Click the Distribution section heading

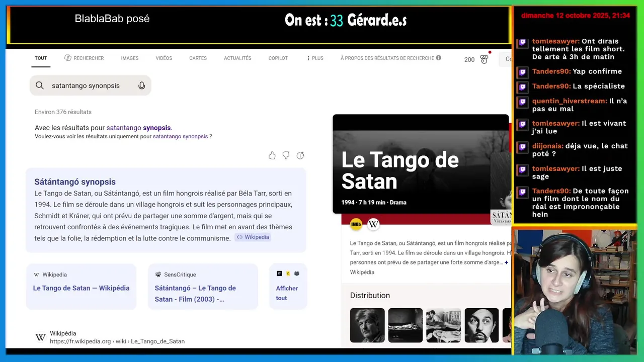point(370,296)
